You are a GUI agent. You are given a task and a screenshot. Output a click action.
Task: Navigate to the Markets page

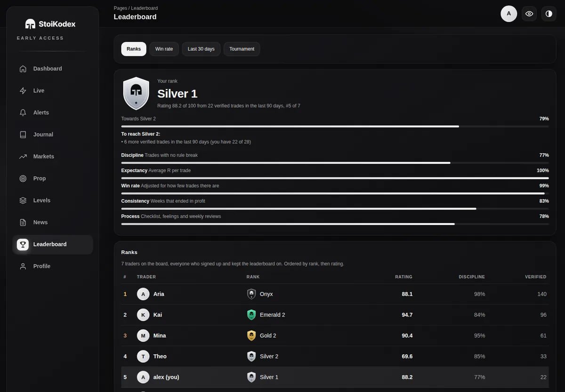(53, 157)
